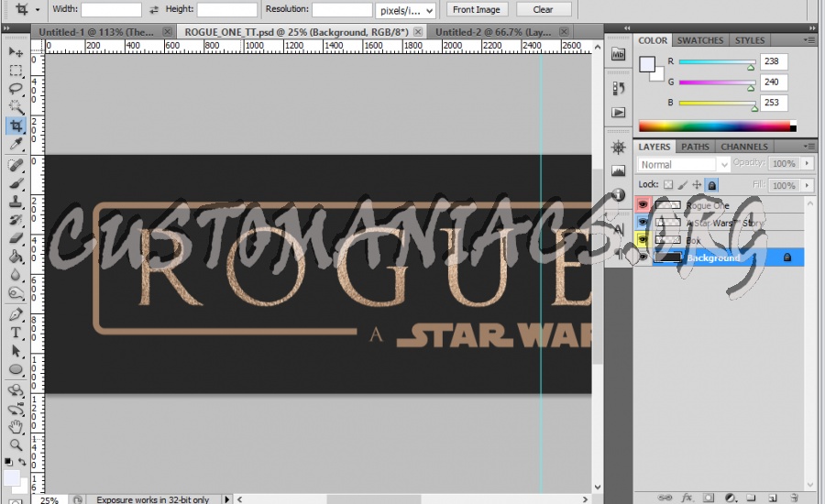Select the Hand tool
825x504 pixels.
click(16, 427)
